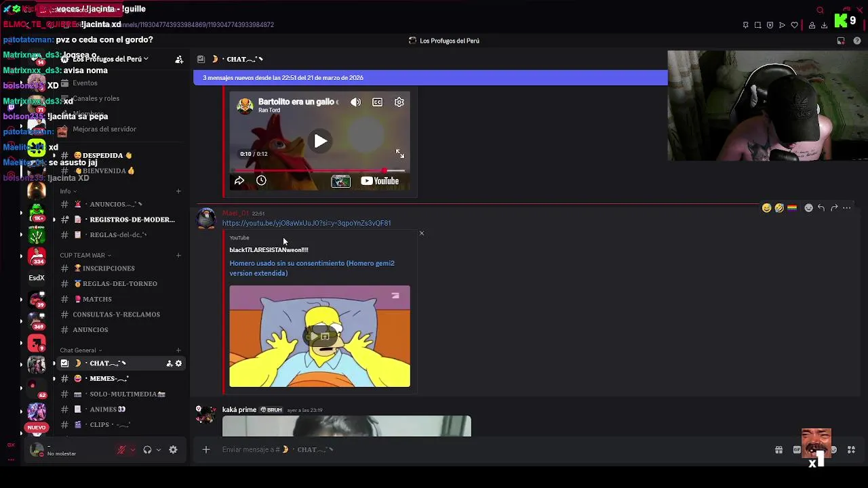This screenshot has height=488, width=868.
Task: Open user settings gear in the user panel
Action: coord(173,449)
